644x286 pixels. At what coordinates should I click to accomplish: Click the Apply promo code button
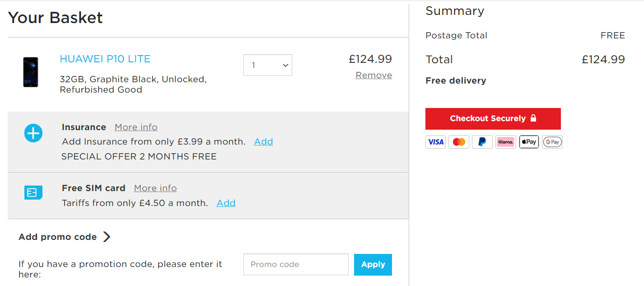pos(373,265)
